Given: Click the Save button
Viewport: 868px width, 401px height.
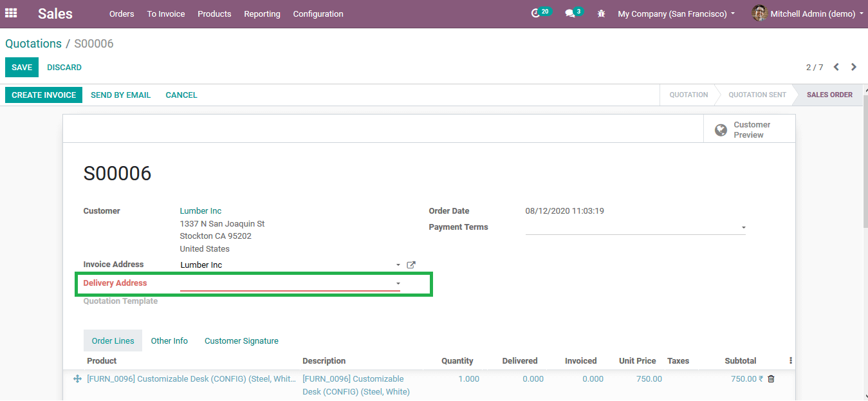Looking at the screenshot, I should 22,68.
